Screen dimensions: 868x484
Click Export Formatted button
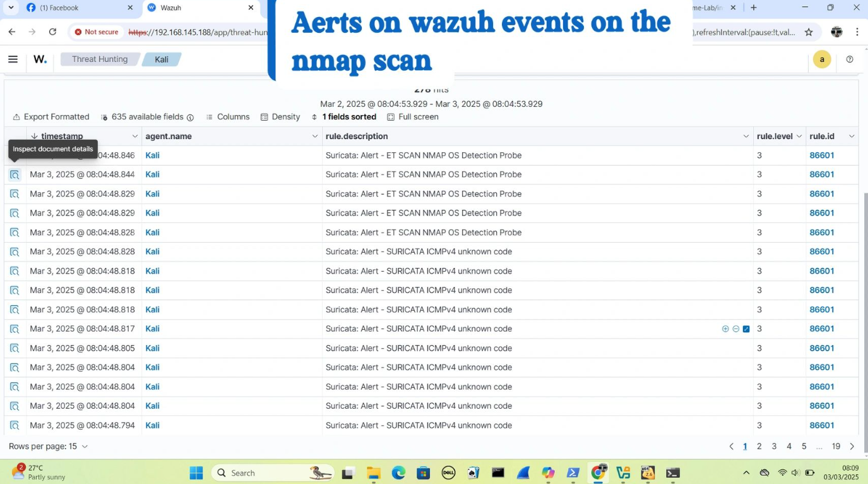[x=51, y=117]
